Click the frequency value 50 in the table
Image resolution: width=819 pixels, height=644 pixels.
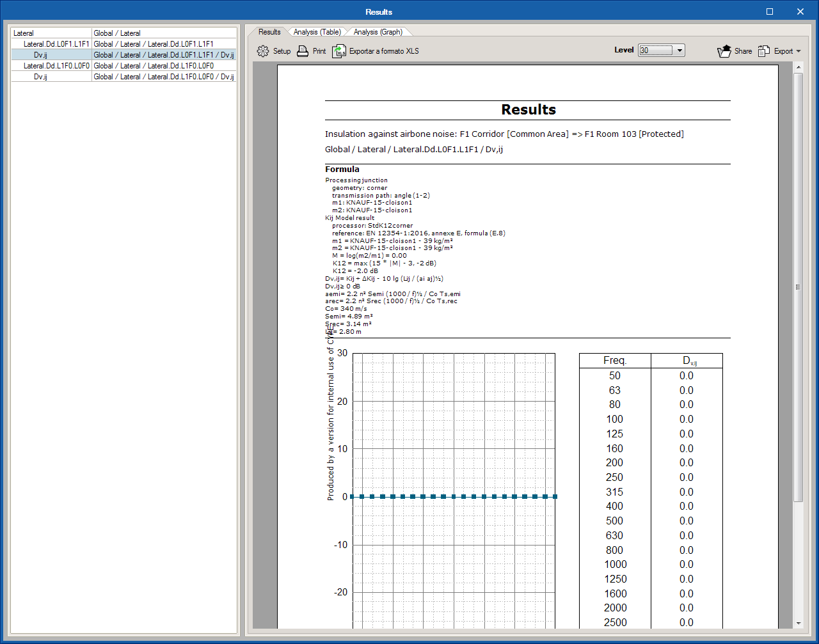615,375
